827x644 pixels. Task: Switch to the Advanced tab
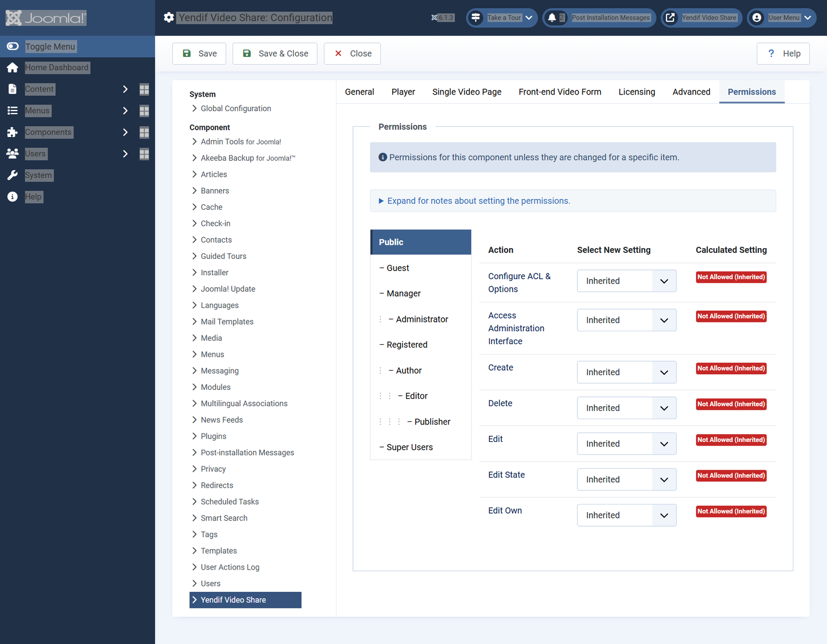691,92
